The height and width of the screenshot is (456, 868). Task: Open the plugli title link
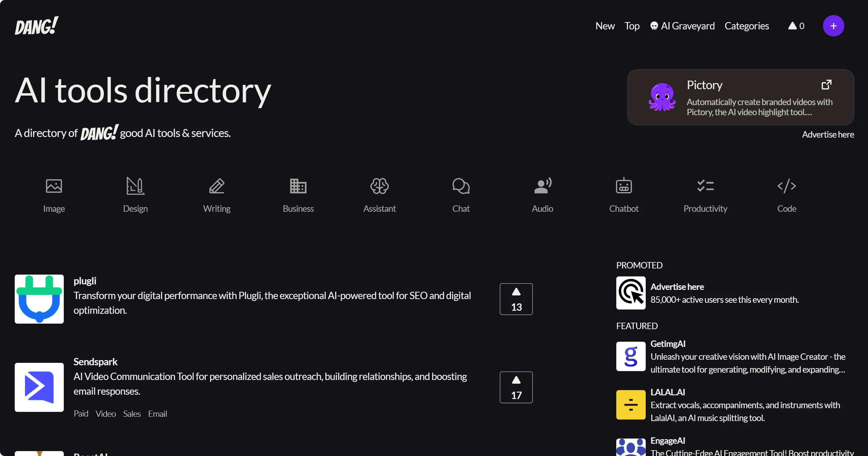[85, 281]
